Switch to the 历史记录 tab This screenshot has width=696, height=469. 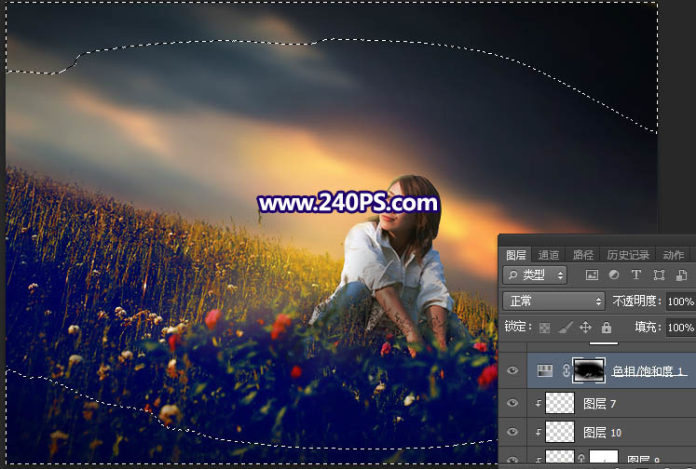click(x=628, y=255)
